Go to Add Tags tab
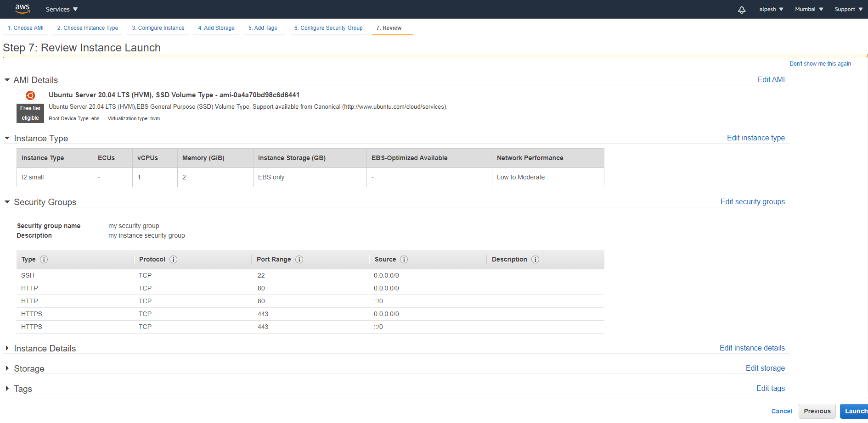 [x=263, y=28]
